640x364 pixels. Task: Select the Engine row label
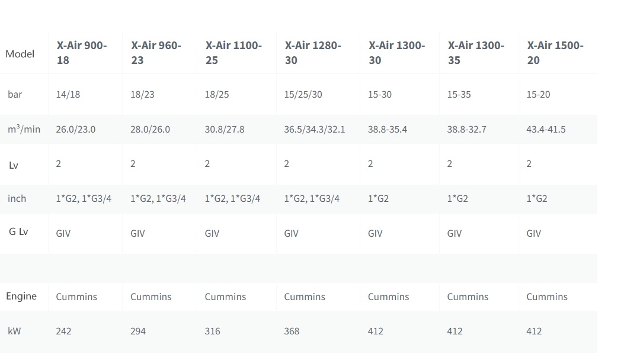coord(21,296)
